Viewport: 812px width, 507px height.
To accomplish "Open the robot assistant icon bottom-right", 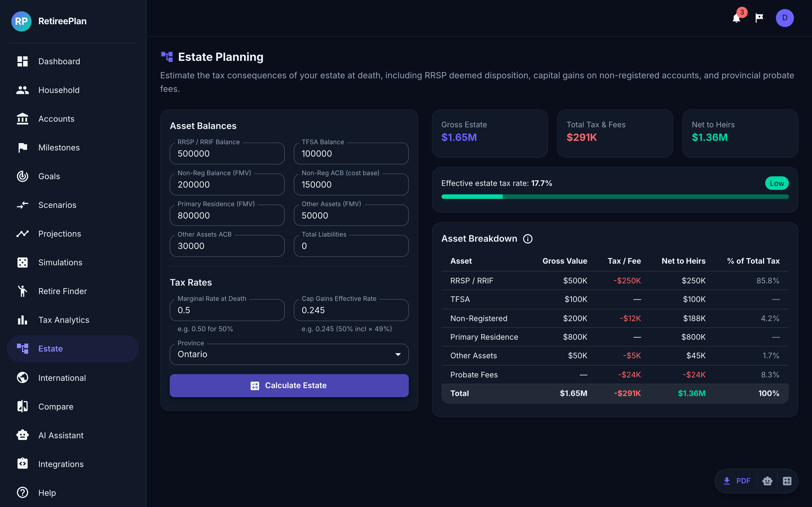I will 767,481.
